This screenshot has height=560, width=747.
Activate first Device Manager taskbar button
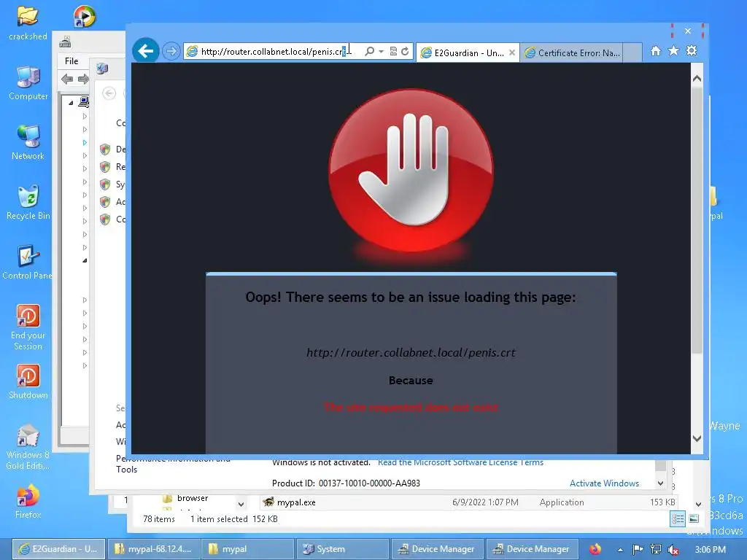coord(438,549)
